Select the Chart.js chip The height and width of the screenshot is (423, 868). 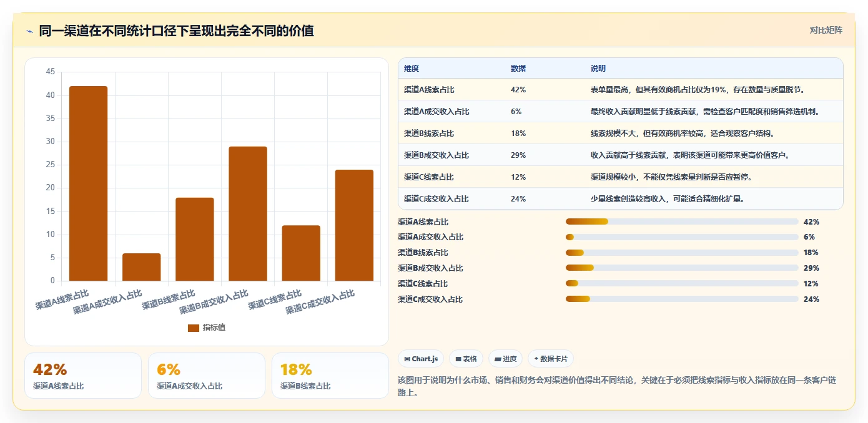421,359
